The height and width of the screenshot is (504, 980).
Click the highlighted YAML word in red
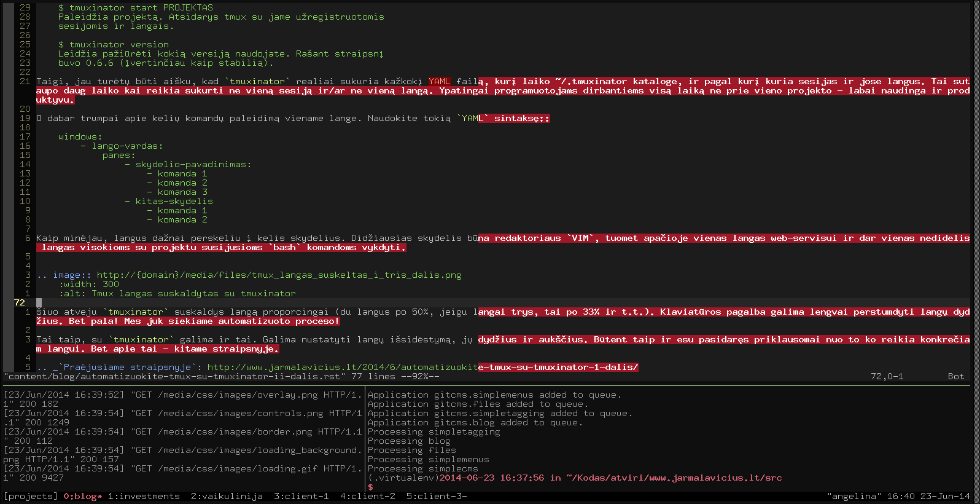(439, 81)
